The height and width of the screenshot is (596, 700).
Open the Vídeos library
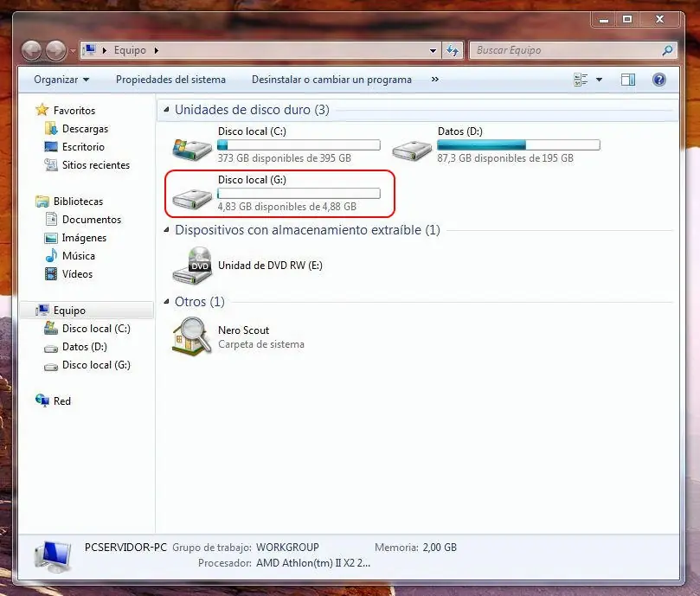[x=77, y=274]
